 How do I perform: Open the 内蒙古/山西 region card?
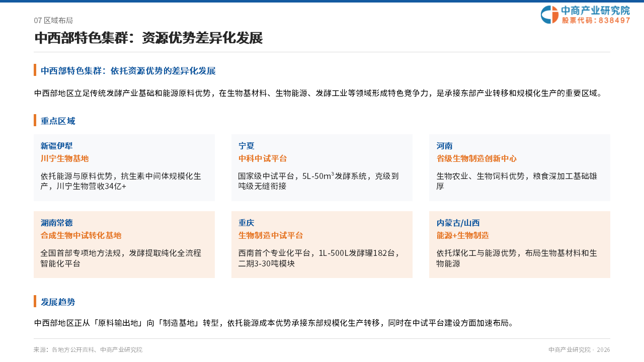(520, 245)
